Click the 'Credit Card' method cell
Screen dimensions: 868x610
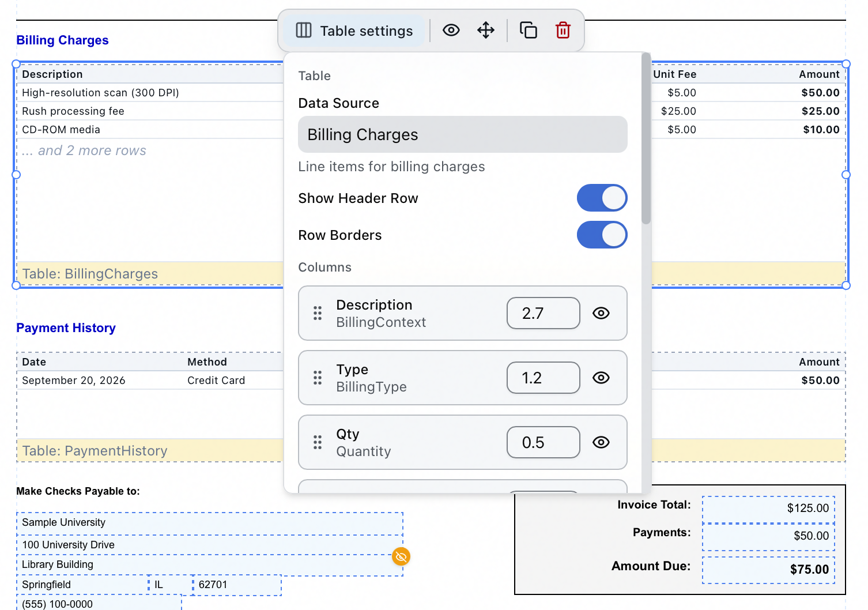coord(216,381)
